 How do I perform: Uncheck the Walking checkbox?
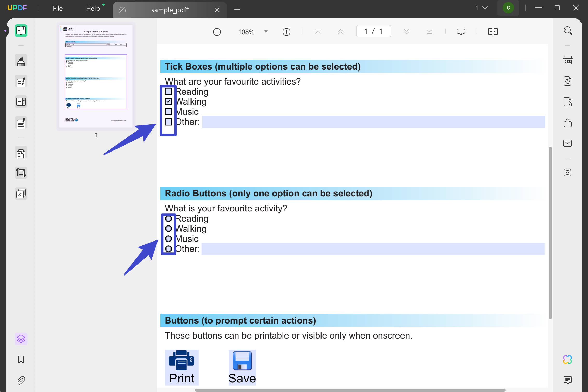pos(168,101)
